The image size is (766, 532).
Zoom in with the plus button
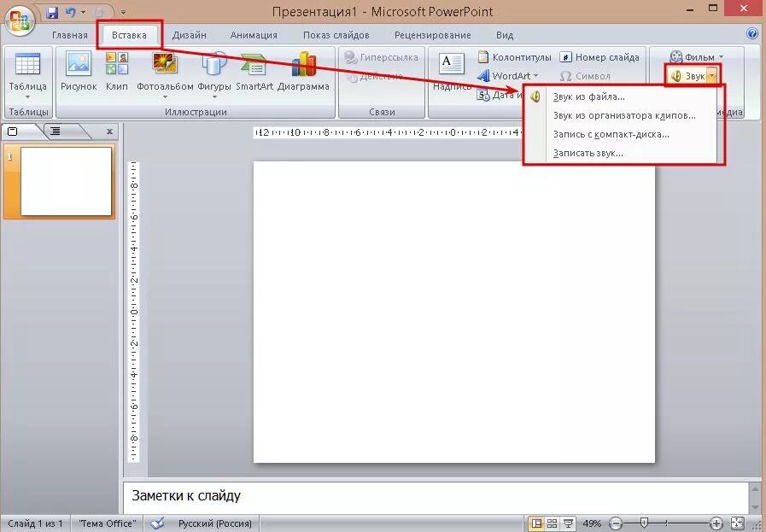click(716, 523)
